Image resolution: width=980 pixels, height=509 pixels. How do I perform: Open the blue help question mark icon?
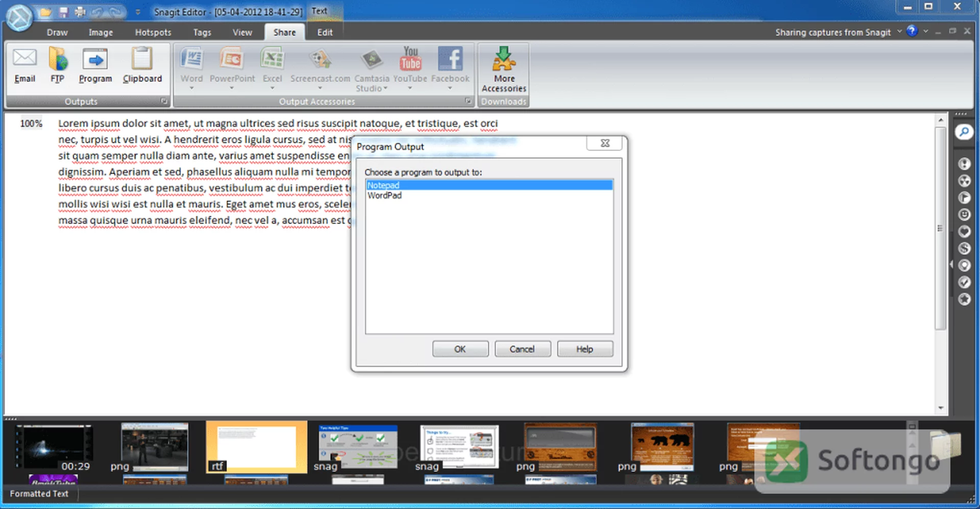point(912,31)
